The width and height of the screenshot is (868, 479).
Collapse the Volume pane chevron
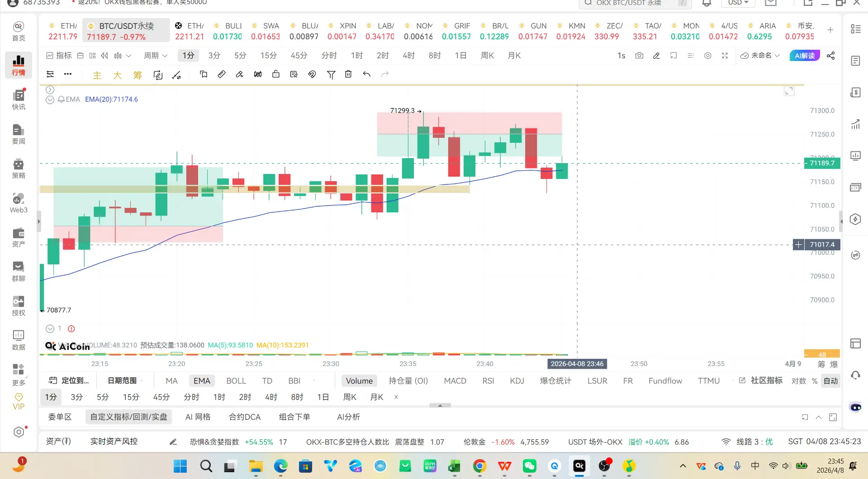pos(50,329)
